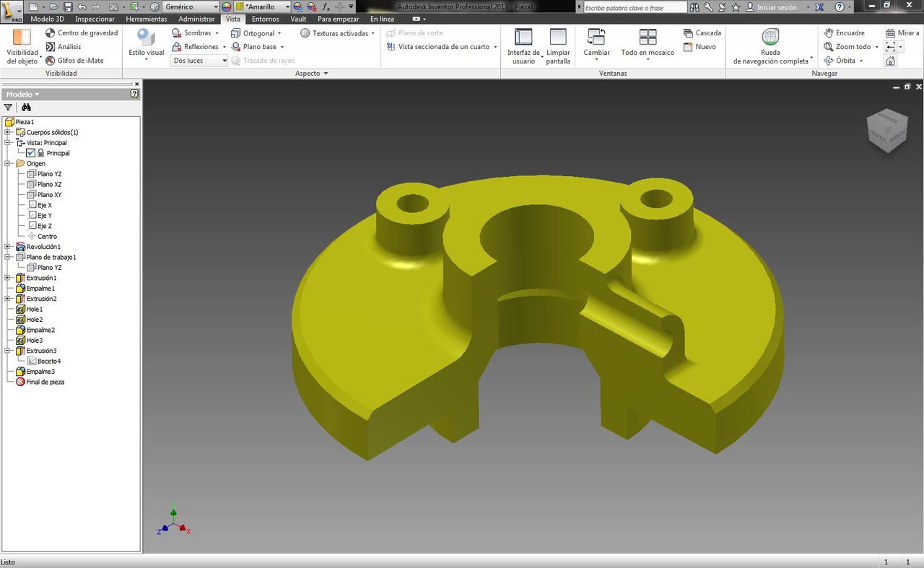Click the search keyword input field
924x568 pixels.
click(x=635, y=7)
